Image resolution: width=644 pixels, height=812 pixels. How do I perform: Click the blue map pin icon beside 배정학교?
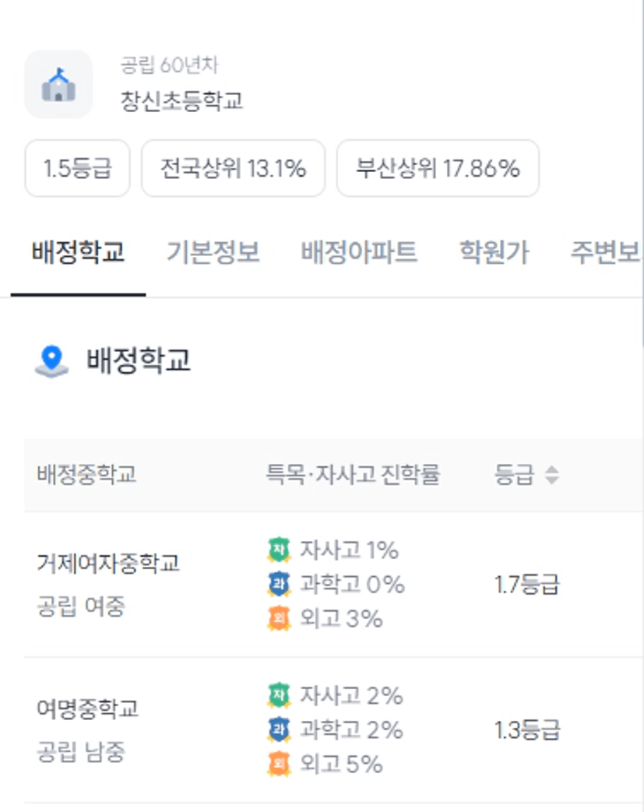[x=52, y=361]
